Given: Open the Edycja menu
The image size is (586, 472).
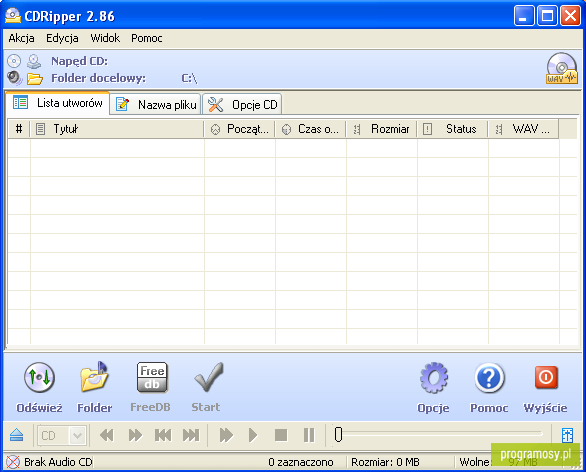Looking at the screenshot, I should pyautogui.click(x=62, y=38).
